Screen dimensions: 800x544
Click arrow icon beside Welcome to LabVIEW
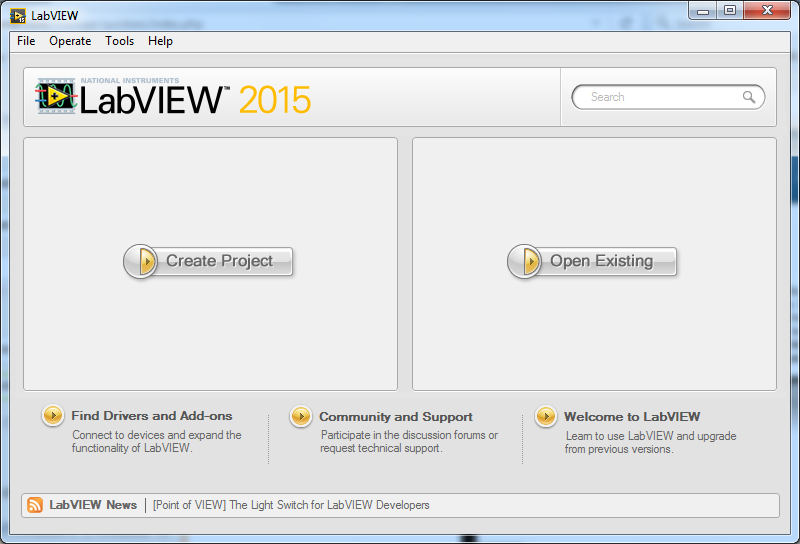[546, 416]
